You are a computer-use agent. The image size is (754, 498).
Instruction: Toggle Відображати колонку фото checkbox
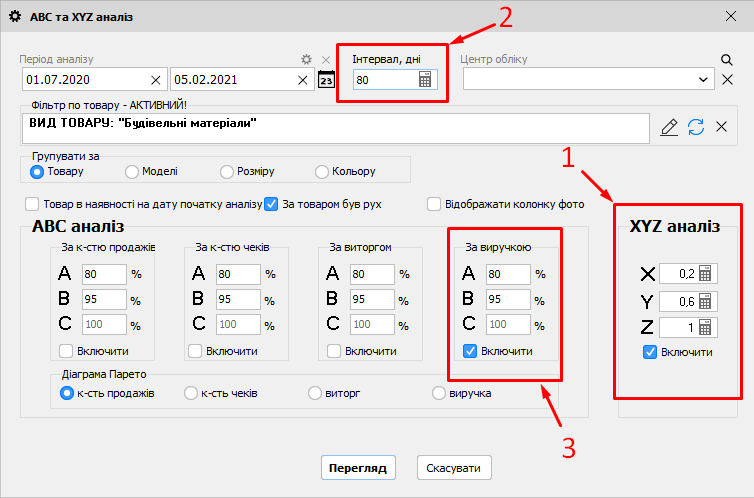coord(434,204)
